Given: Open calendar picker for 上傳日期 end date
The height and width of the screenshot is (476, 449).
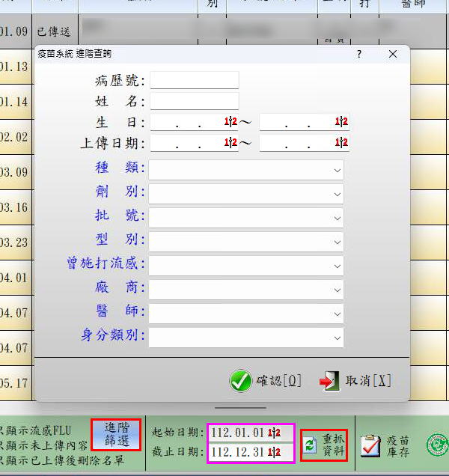Looking at the screenshot, I should point(341,142).
